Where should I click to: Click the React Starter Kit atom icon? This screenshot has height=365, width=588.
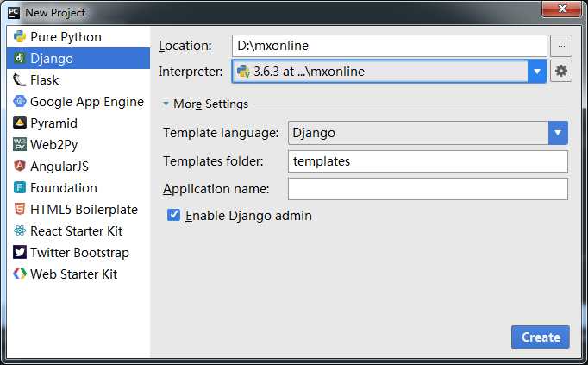click(x=20, y=230)
